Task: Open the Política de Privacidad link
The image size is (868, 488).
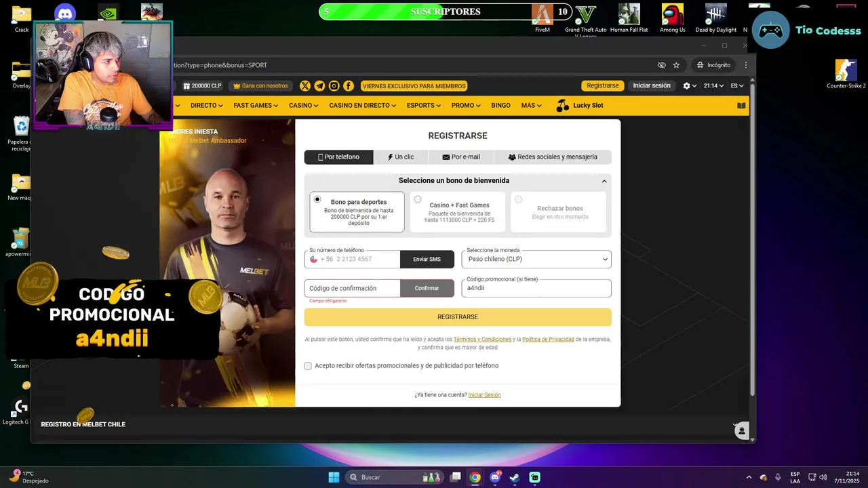Action: pyautogui.click(x=548, y=340)
